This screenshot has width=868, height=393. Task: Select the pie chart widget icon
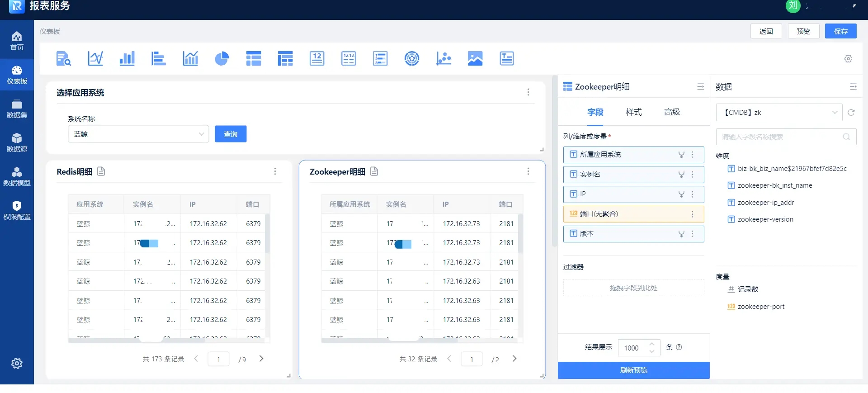222,59
